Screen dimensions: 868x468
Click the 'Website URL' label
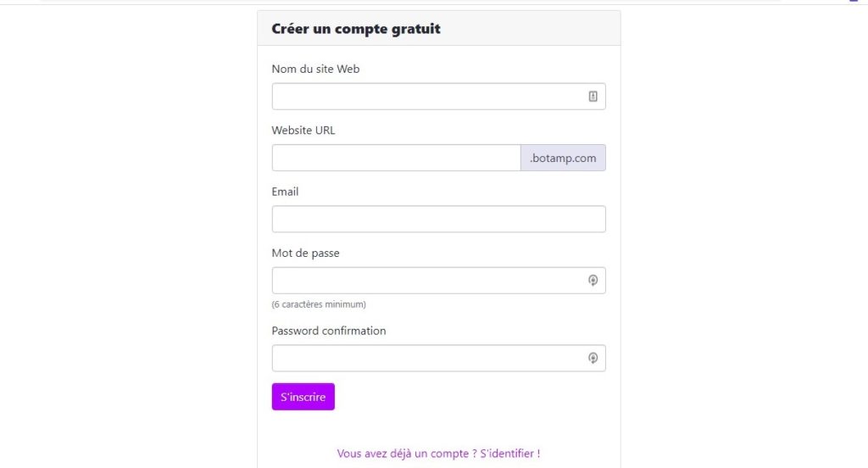click(303, 131)
